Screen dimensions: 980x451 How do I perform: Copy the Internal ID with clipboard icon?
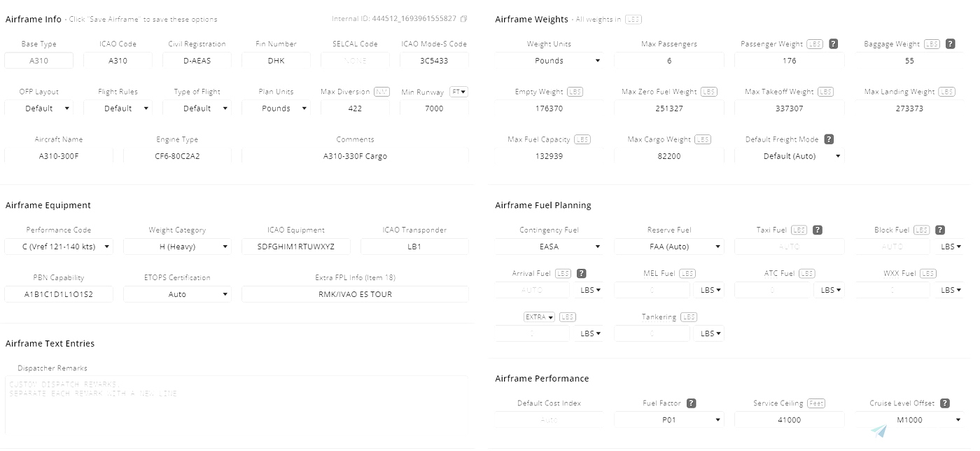(x=464, y=19)
